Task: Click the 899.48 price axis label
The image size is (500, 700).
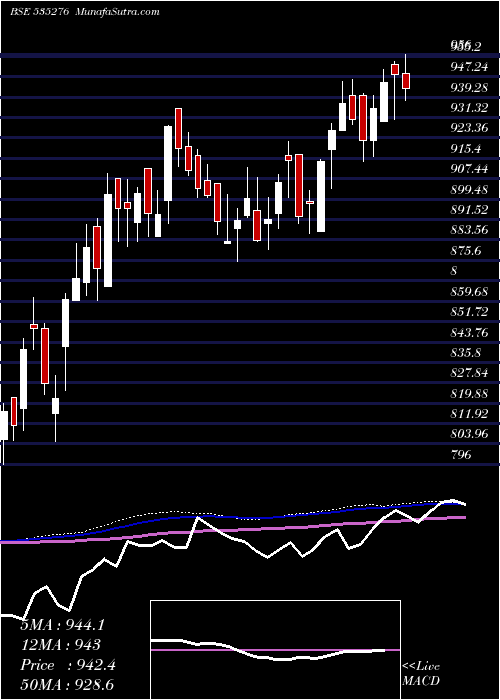Action: coord(469,190)
